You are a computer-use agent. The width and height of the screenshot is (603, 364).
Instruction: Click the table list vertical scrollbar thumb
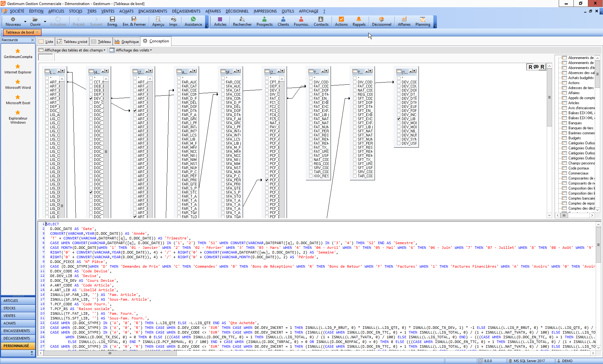[598, 74]
